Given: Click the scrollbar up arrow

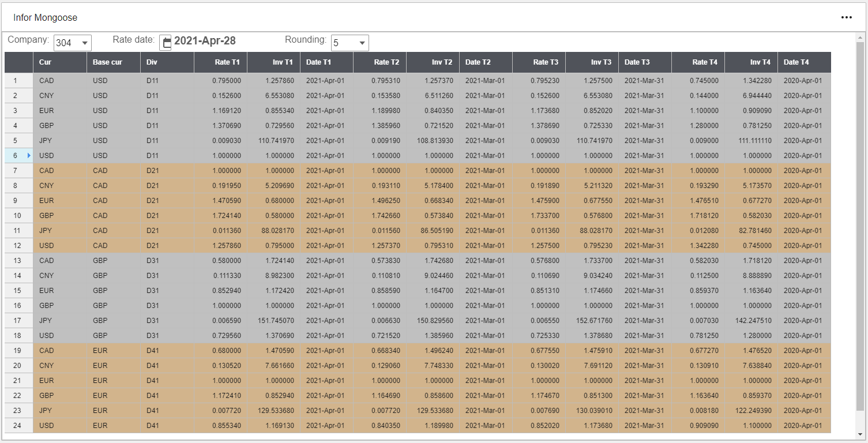Looking at the screenshot, I should point(860,36).
